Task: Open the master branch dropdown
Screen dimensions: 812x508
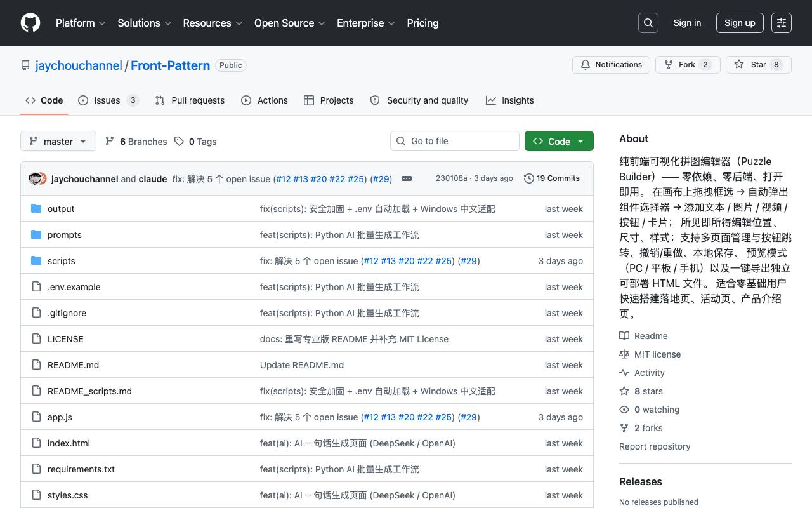Action: tap(58, 141)
